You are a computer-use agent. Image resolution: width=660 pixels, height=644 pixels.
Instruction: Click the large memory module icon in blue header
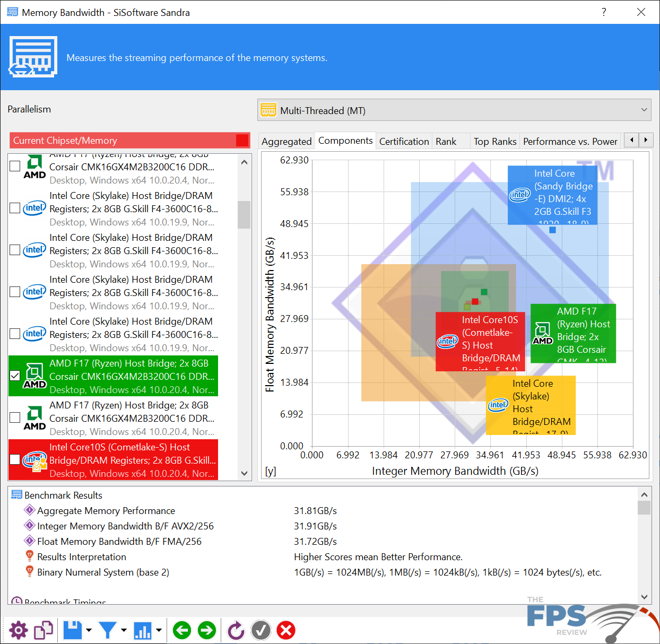33,57
